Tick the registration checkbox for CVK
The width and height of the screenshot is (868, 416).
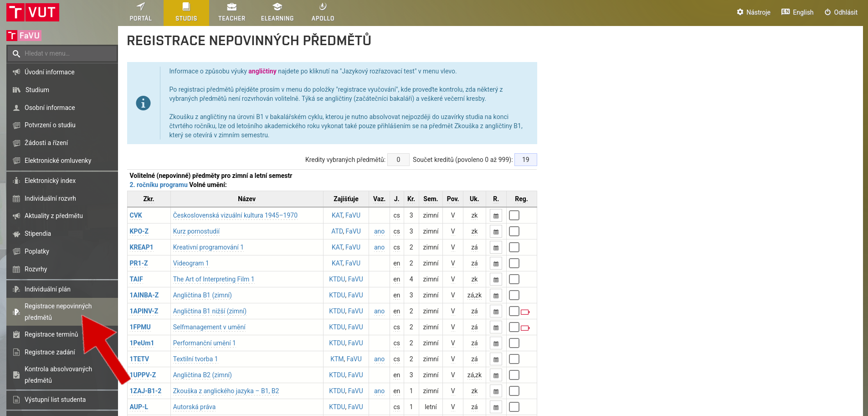514,215
